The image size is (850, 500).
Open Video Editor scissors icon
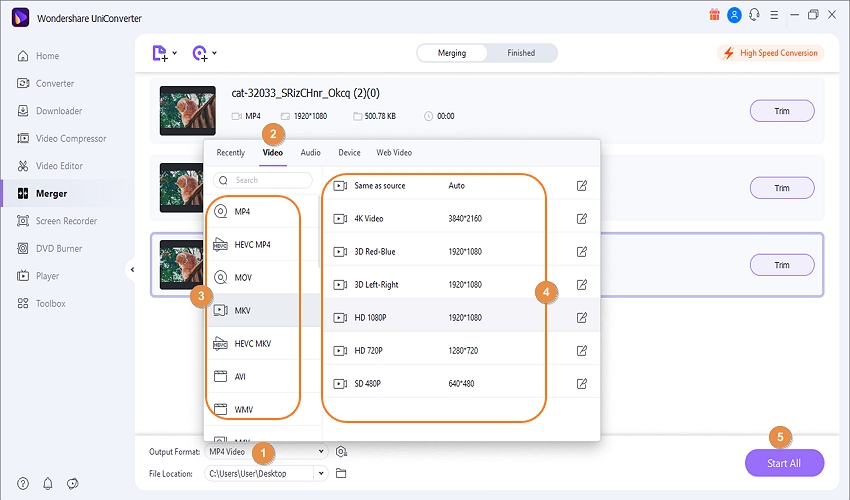[x=23, y=166]
